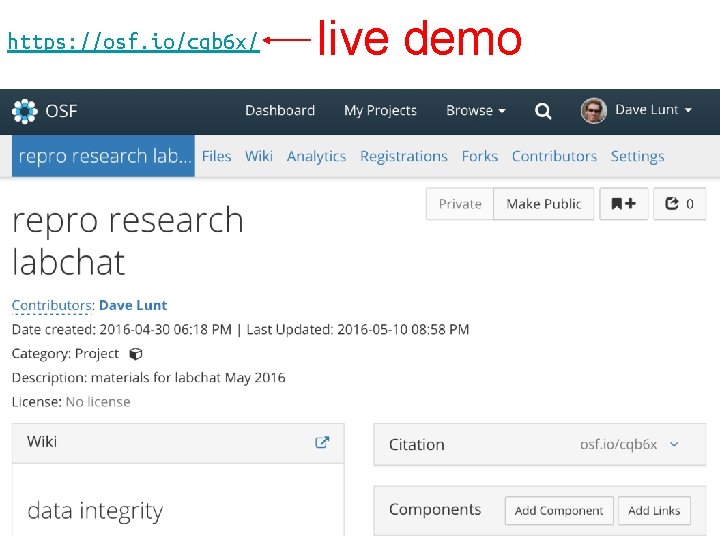The width and height of the screenshot is (720, 540).
Task: Click the Wiki panel heading
Action: point(42,442)
